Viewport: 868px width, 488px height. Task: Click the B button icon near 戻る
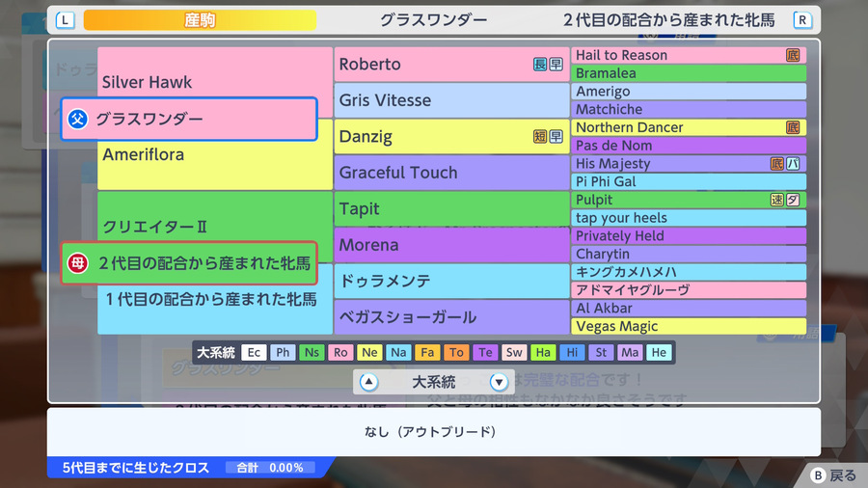[818, 475]
